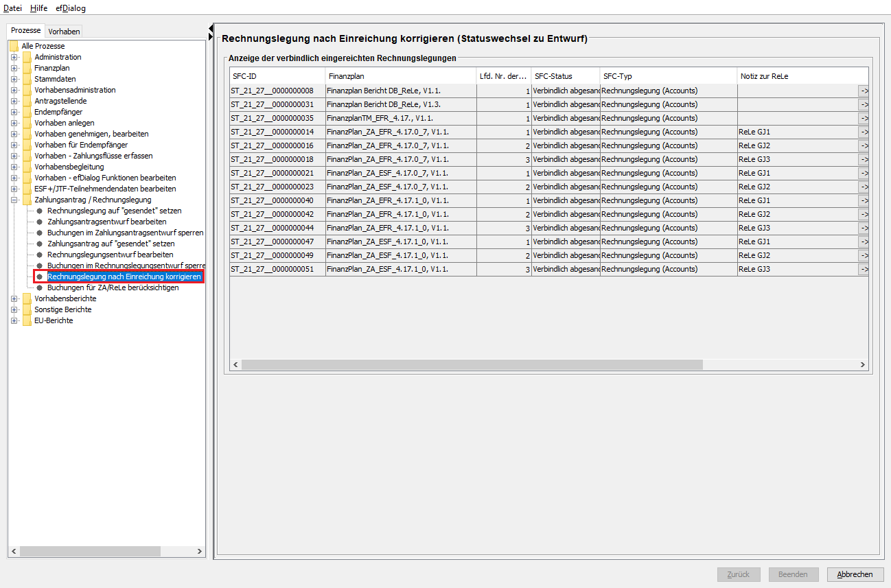The image size is (891, 588).
Task: Select the gear icon beside Zahlungsantragsentwurf bearbeiten
Action: [40, 222]
